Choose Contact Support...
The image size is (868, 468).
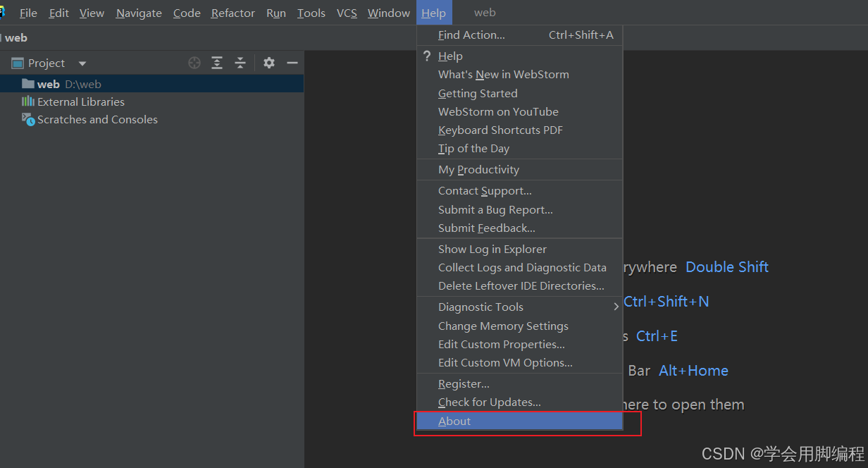[519, 191]
